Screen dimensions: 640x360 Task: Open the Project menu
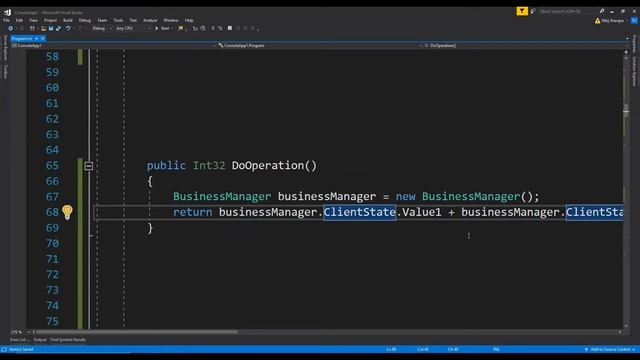tap(51, 20)
